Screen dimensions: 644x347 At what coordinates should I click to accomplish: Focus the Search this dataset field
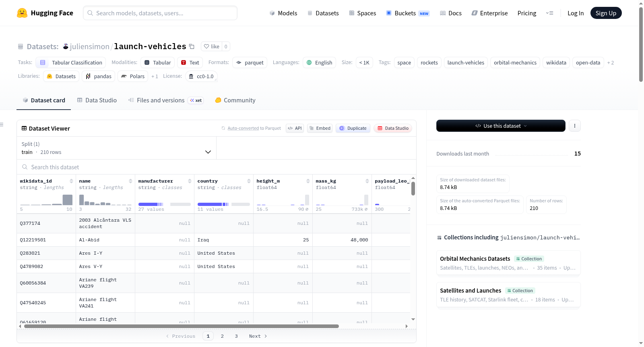(x=217, y=167)
